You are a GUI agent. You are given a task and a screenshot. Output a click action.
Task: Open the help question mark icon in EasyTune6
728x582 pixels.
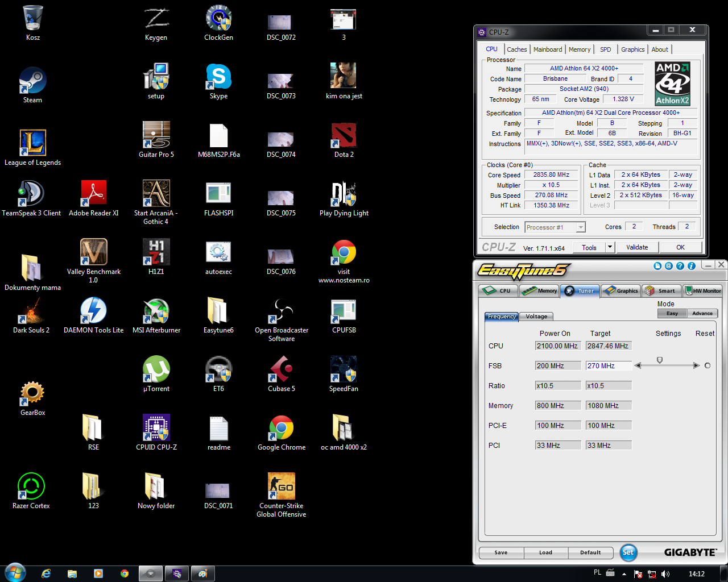680,265
